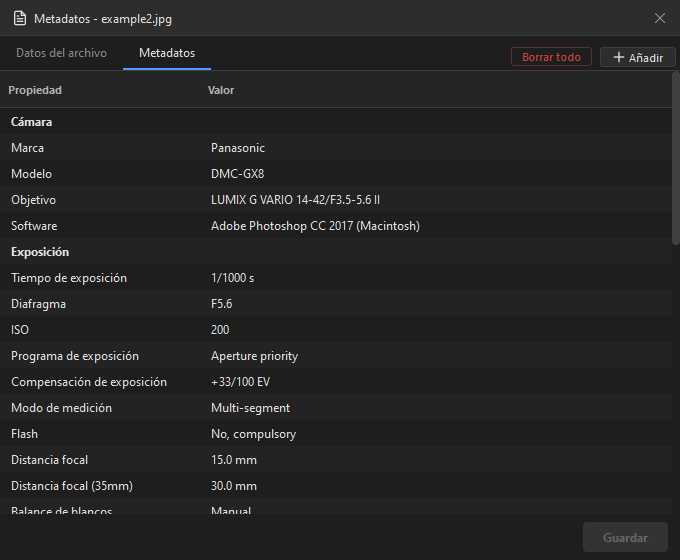Select the Marca property label
This screenshot has height=560, width=680.
(x=27, y=148)
